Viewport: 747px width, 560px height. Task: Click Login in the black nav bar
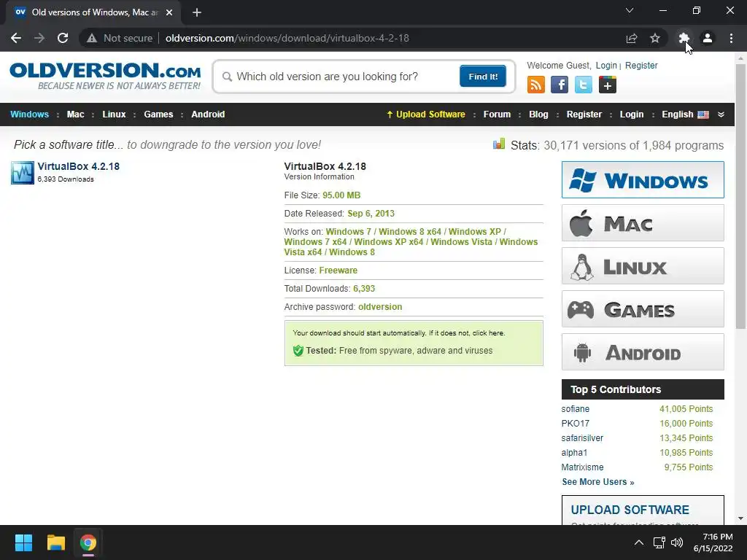[632, 114]
